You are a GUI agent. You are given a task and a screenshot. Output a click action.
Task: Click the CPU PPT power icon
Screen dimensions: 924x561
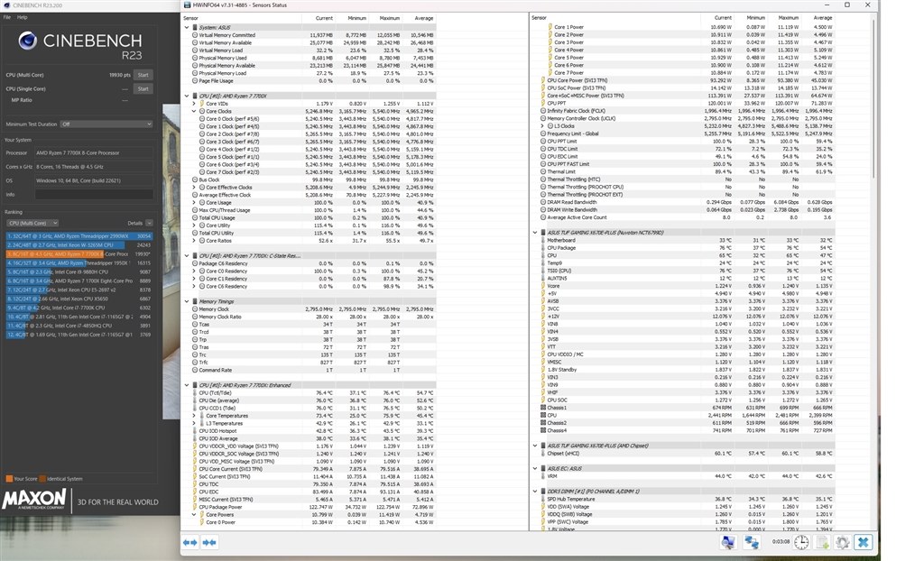click(x=543, y=103)
